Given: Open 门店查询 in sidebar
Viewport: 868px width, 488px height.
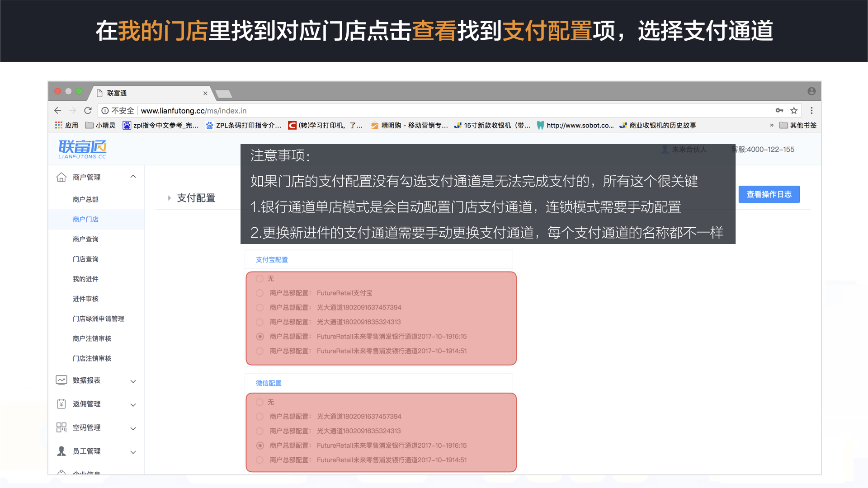Looking at the screenshot, I should point(85,259).
